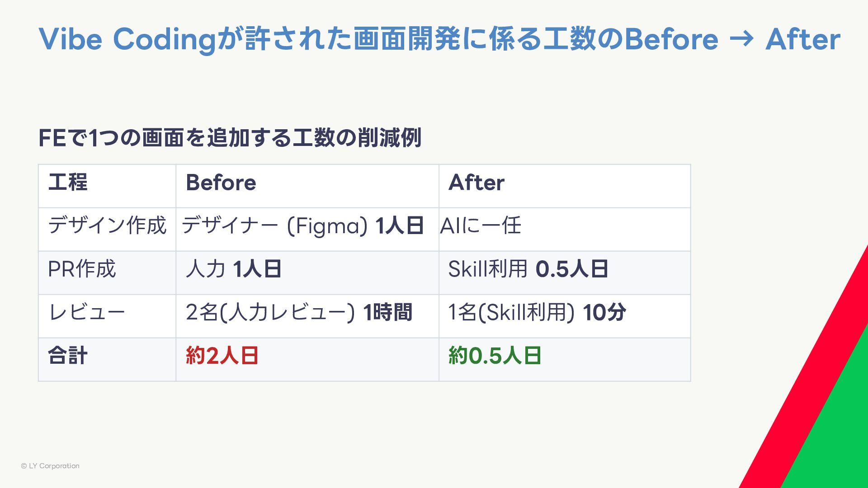Click the slide title about Vibe Coding
This screenshot has width=868, height=488.
[439, 39]
